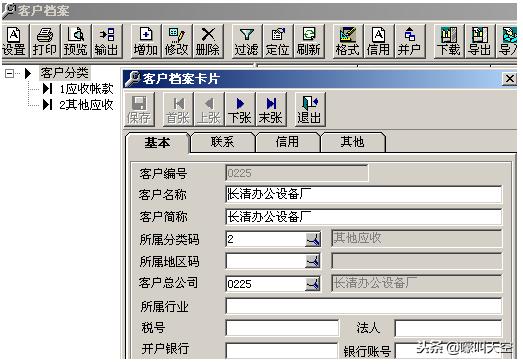Go to next record with 下张
The height and width of the screenshot is (364, 523).
tap(240, 109)
